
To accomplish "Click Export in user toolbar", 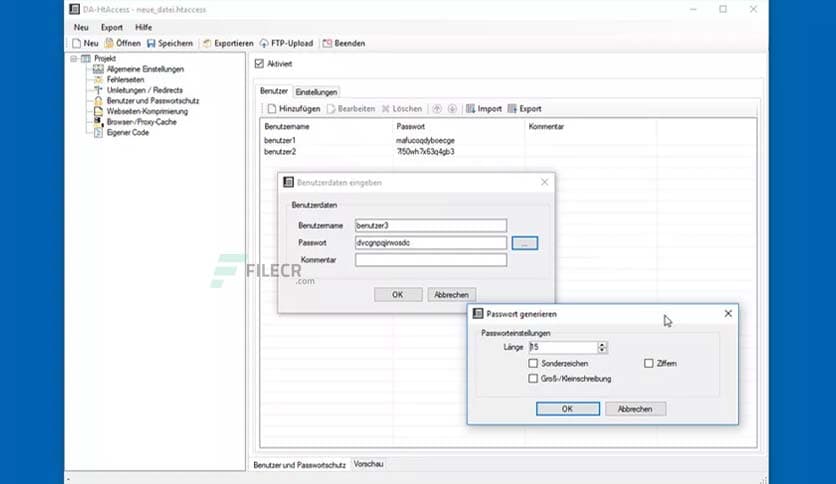I will (x=524, y=109).
